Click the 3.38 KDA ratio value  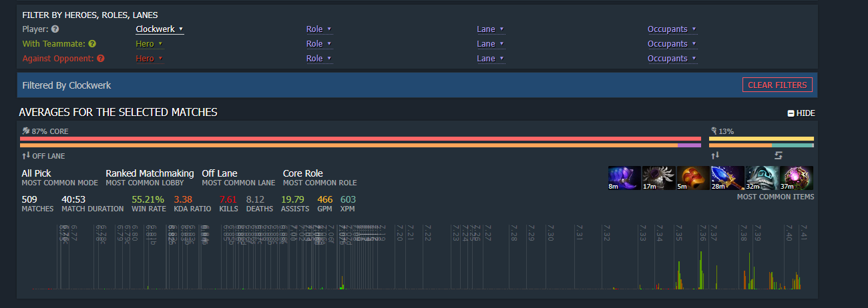(183, 199)
